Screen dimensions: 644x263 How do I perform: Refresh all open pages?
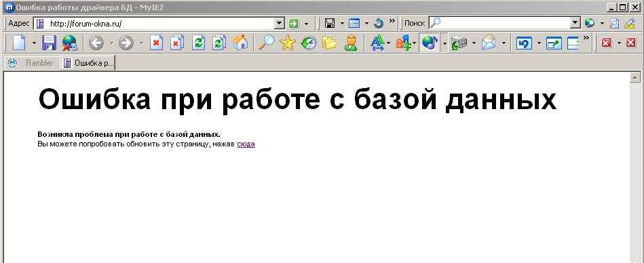219,43
